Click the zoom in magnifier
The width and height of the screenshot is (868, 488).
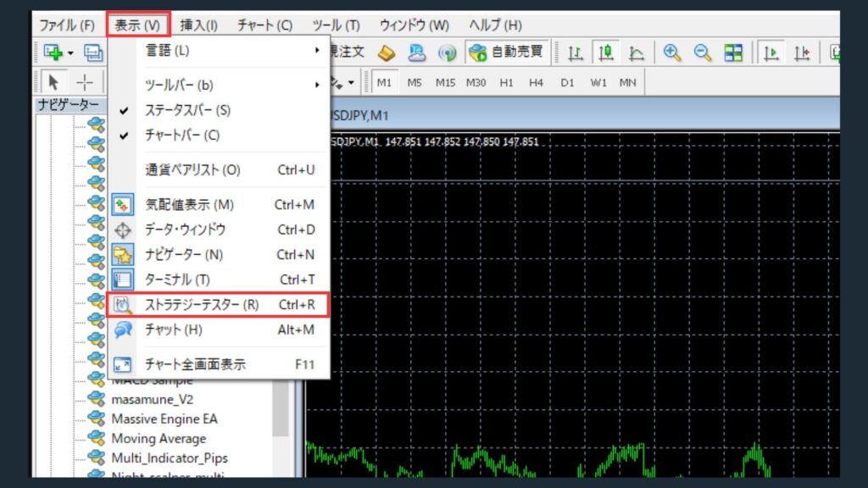(x=672, y=53)
